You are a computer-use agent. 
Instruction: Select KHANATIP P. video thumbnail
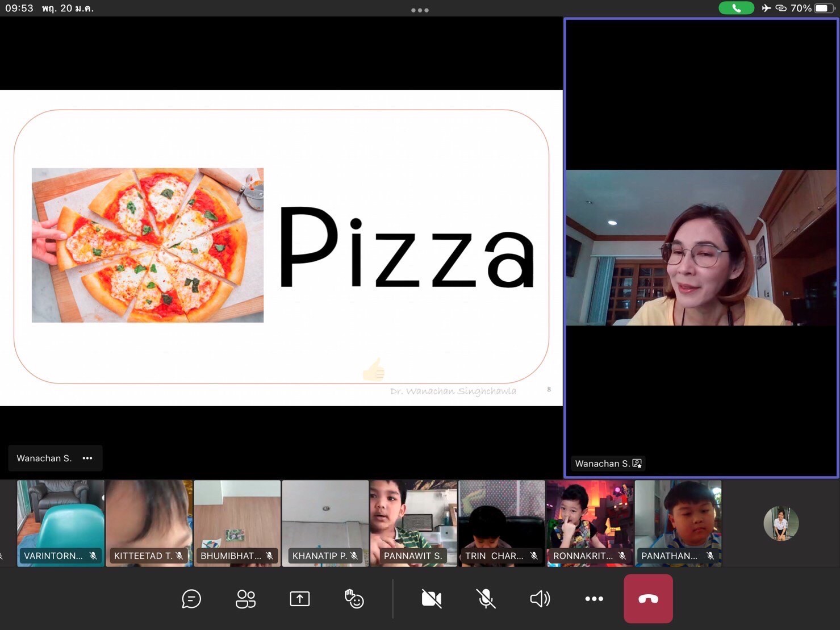coord(325,523)
